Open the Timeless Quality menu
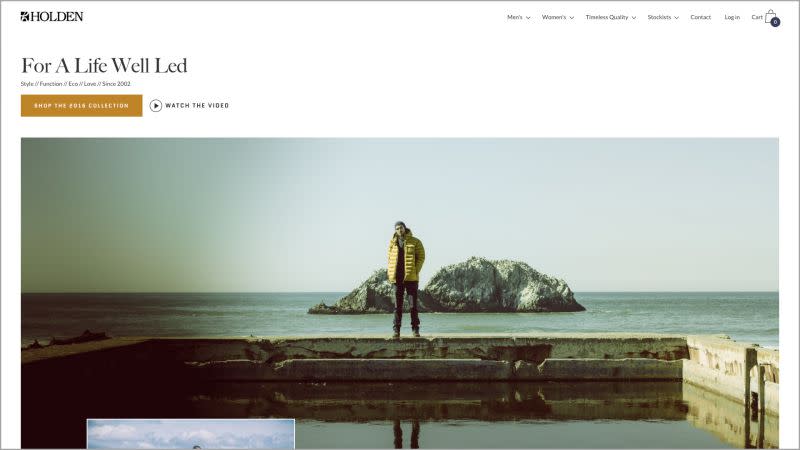800x450 pixels. point(607,17)
